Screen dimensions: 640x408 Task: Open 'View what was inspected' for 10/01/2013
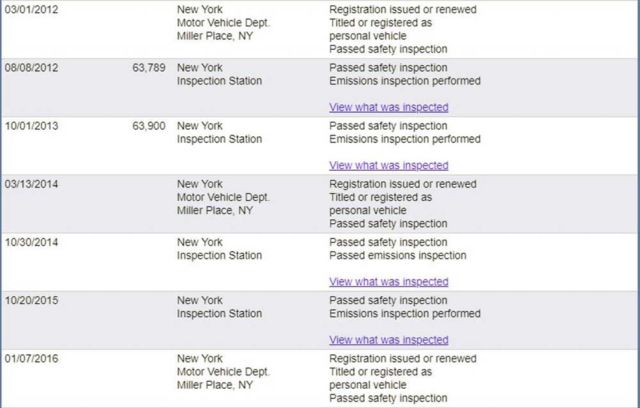tap(389, 166)
